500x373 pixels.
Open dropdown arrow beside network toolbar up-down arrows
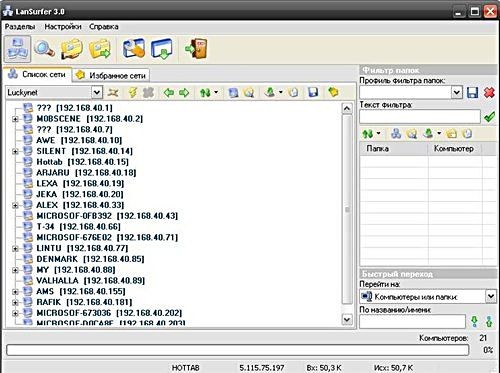point(216,92)
